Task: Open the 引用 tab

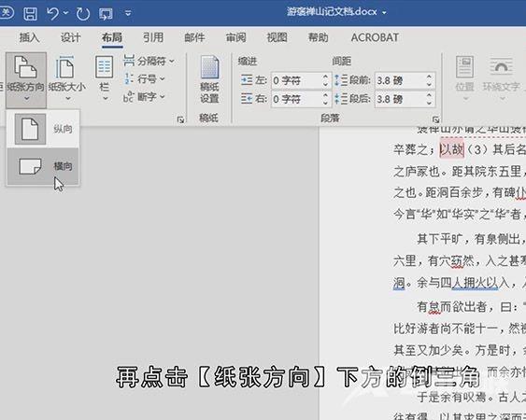Action: coord(153,37)
